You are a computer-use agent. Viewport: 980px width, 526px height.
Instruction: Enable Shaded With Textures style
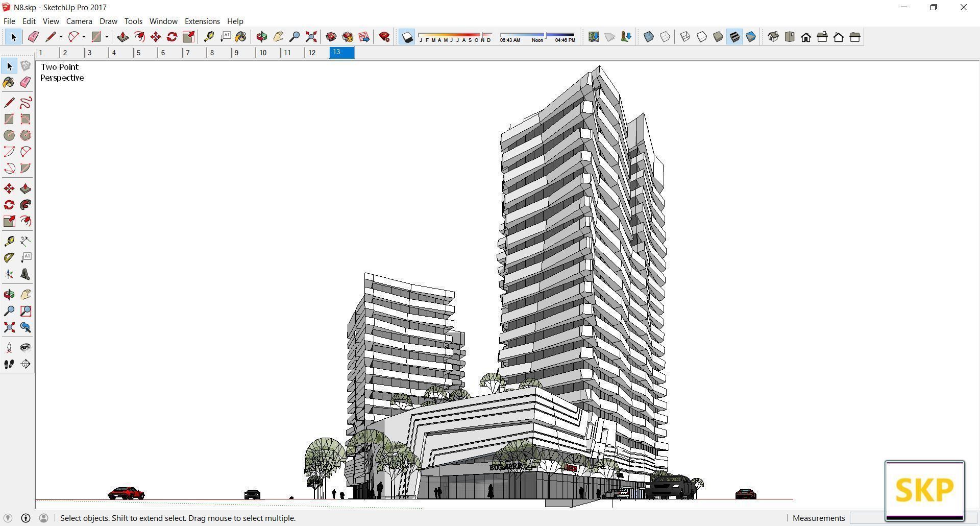pyautogui.click(x=734, y=37)
